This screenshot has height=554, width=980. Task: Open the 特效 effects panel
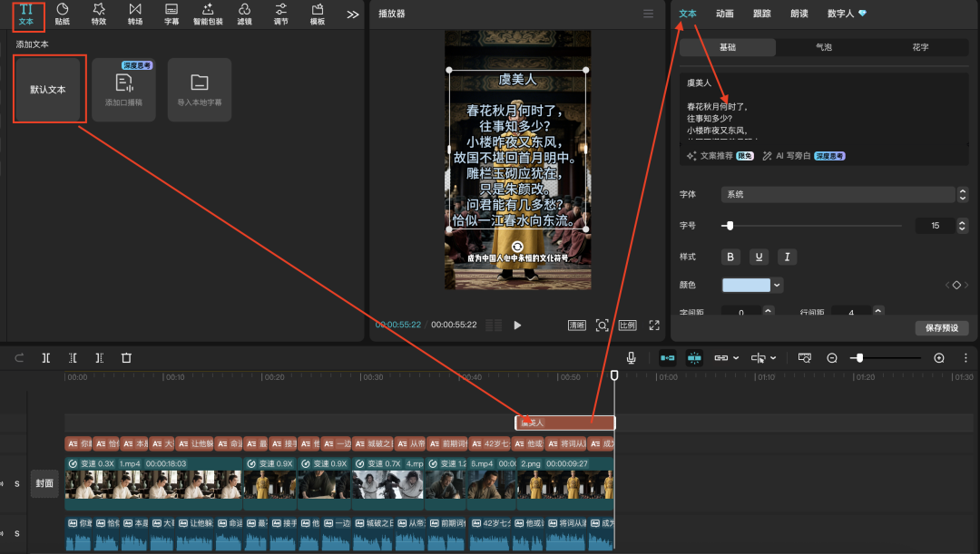click(x=99, y=14)
